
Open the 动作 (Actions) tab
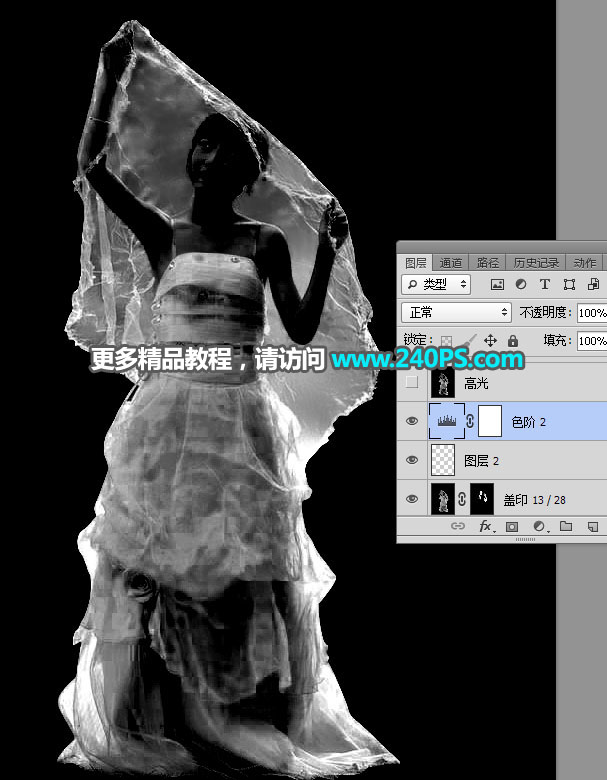[585, 263]
